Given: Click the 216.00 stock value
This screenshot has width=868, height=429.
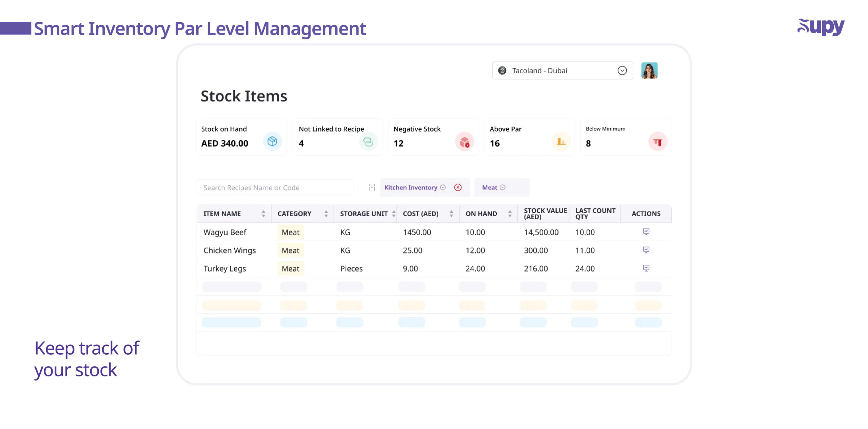Looking at the screenshot, I should (x=536, y=268).
